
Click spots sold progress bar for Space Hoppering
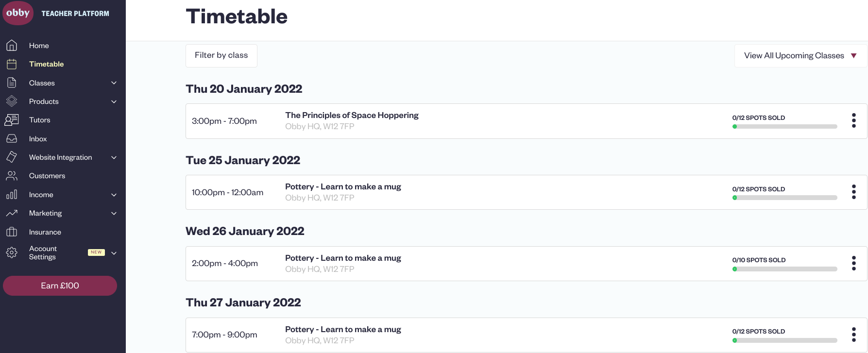(784, 127)
